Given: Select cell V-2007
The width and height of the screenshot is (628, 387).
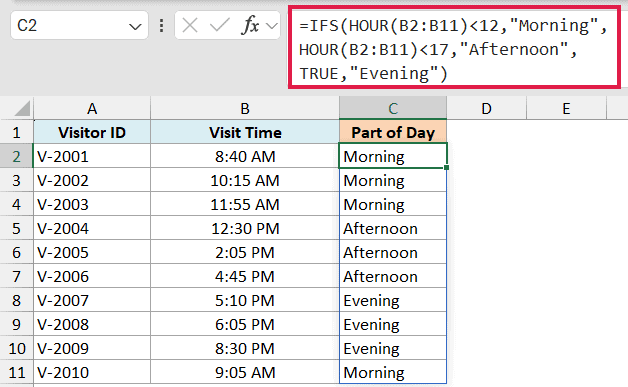Looking at the screenshot, I should (92, 300).
